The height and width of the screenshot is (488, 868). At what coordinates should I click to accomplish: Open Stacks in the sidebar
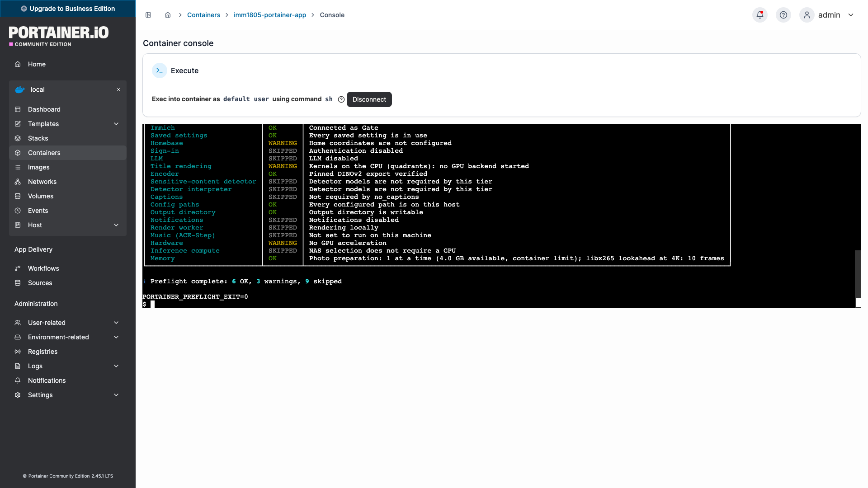(68, 138)
